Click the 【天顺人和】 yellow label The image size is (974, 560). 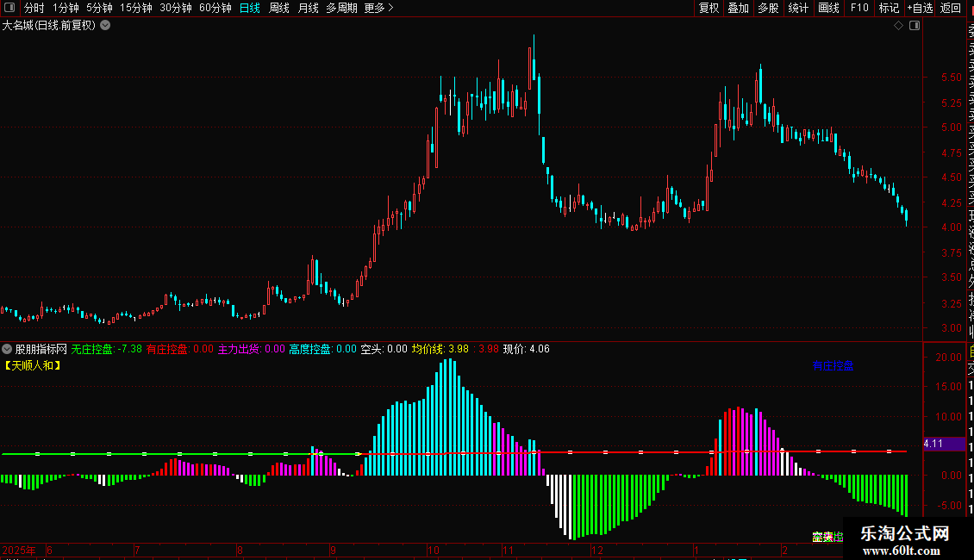[33, 365]
